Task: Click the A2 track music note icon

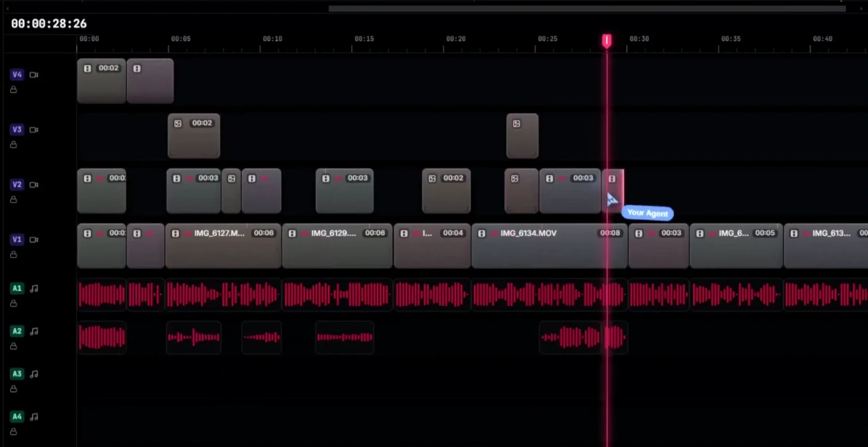Action: (x=34, y=331)
